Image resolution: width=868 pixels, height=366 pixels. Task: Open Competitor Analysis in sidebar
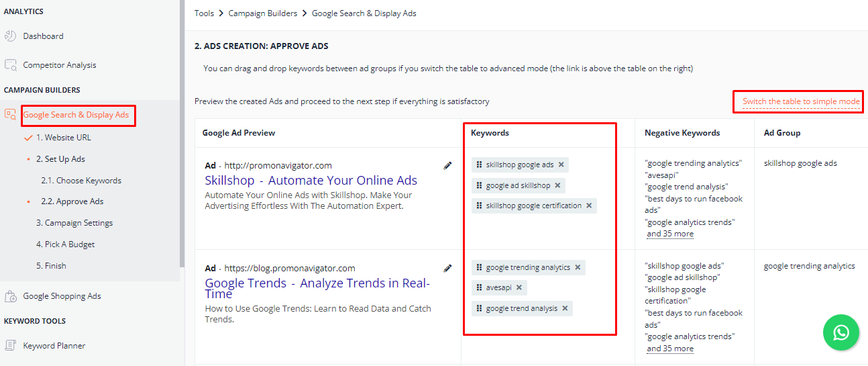tap(60, 65)
